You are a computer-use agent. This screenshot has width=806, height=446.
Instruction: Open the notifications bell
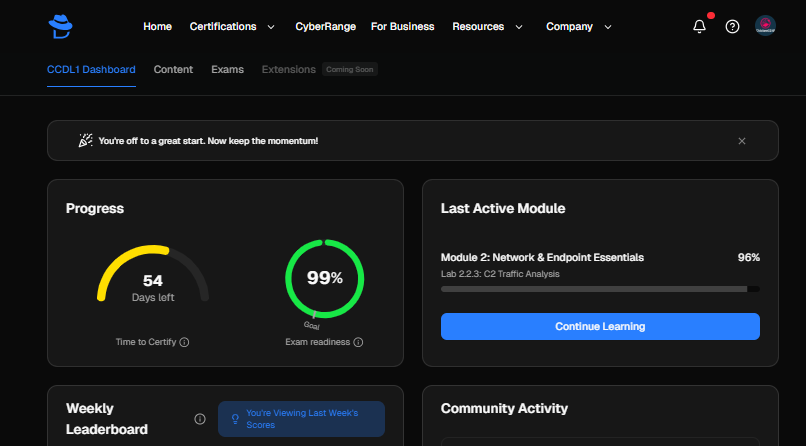point(699,27)
